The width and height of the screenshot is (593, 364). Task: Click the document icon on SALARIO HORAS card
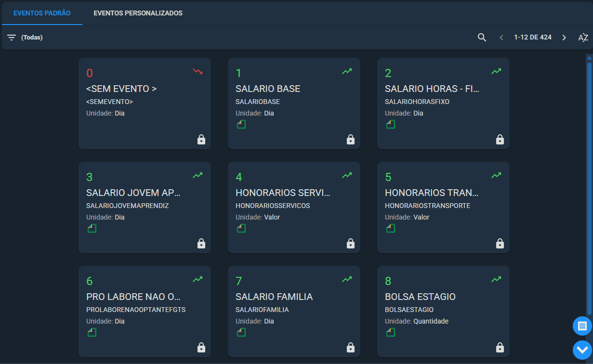(x=391, y=125)
